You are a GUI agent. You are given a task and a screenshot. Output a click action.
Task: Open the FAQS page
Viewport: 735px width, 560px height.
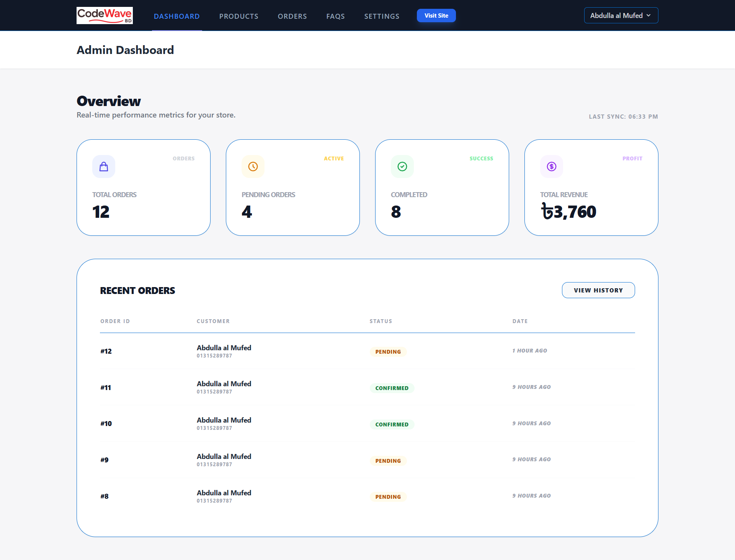(x=335, y=16)
